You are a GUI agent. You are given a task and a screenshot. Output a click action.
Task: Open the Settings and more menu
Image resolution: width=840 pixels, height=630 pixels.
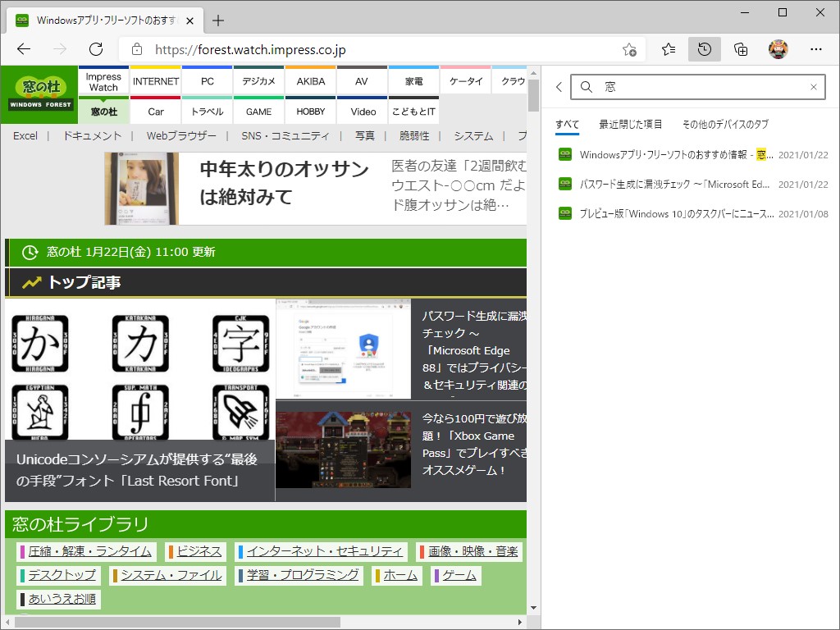click(815, 49)
